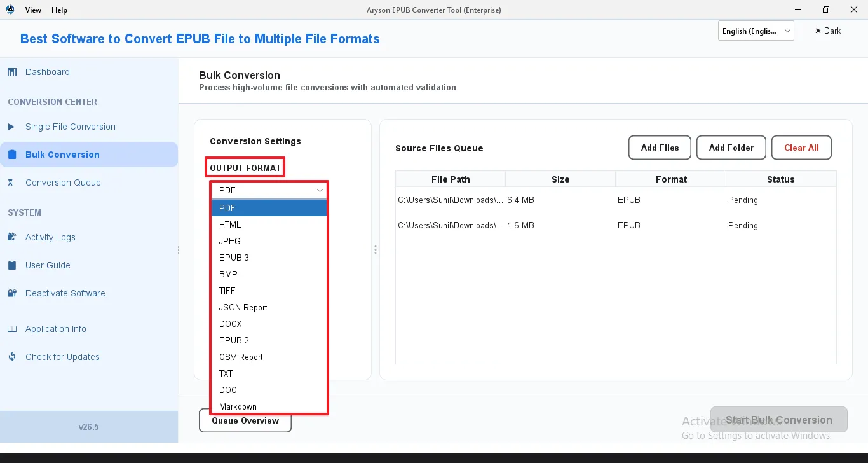868x463 pixels.
Task: Open the Application Info book icon
Action: point(12,329)
